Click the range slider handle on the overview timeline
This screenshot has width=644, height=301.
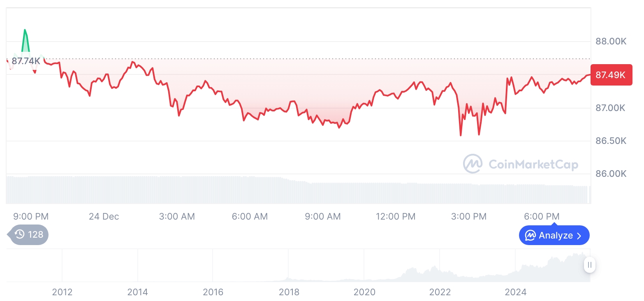[x=590, y=265]
